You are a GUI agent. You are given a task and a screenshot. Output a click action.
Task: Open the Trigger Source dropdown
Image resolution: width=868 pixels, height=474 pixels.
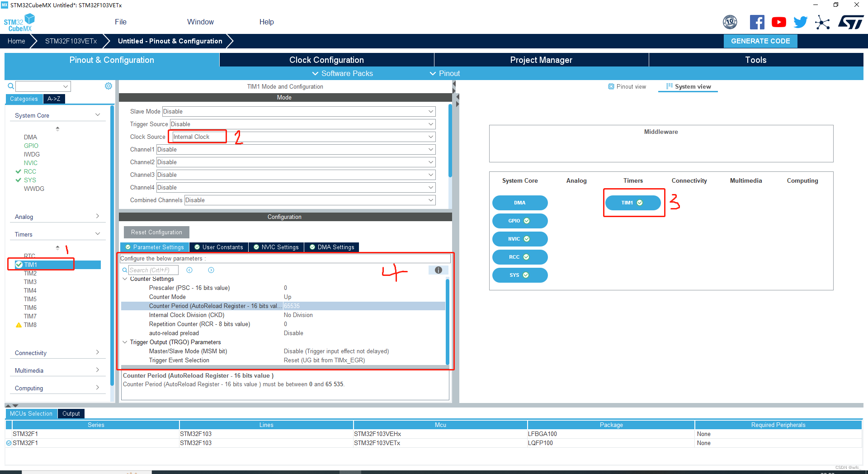coord(302,124)
